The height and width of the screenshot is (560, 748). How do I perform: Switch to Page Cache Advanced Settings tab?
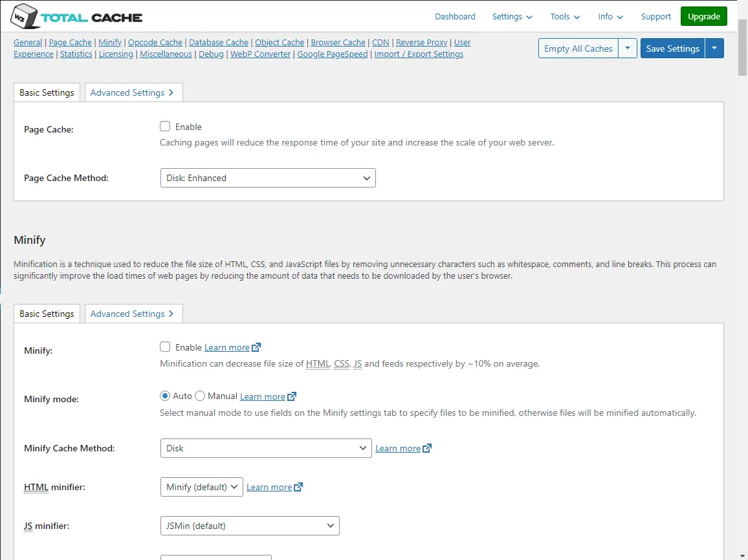click(x=133, y=92)
